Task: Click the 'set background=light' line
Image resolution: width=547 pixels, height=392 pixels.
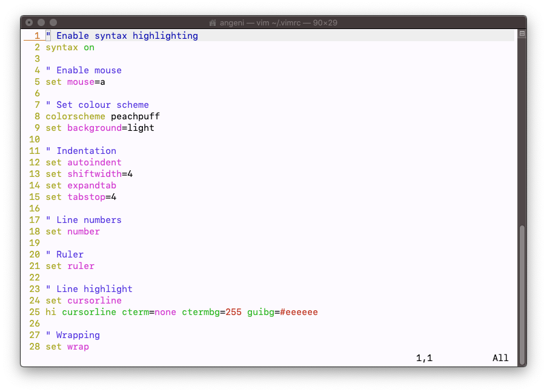Action: coord(100,128)
